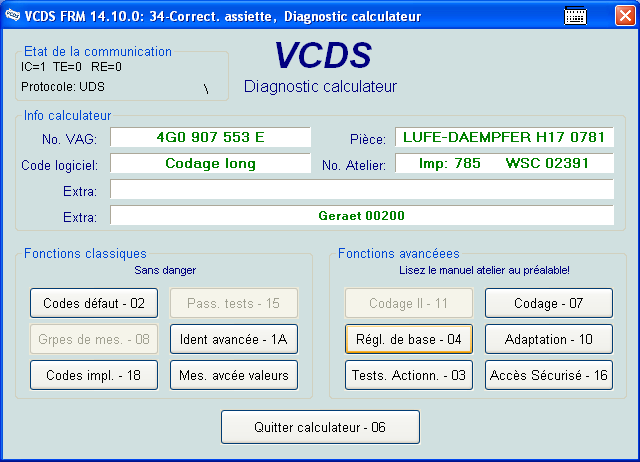Click the keyboard icon in title bar
Image resolution: width=640 pixels, height=462 pixels.
575,16
